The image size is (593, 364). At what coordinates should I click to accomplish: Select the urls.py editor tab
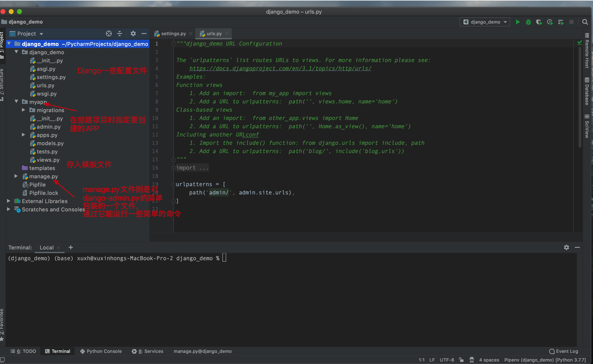tap(214, 34)
